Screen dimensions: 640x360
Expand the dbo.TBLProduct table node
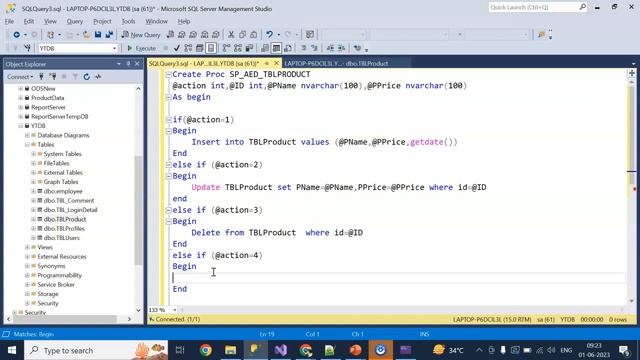pyautogui.click(x=33, y=219)
